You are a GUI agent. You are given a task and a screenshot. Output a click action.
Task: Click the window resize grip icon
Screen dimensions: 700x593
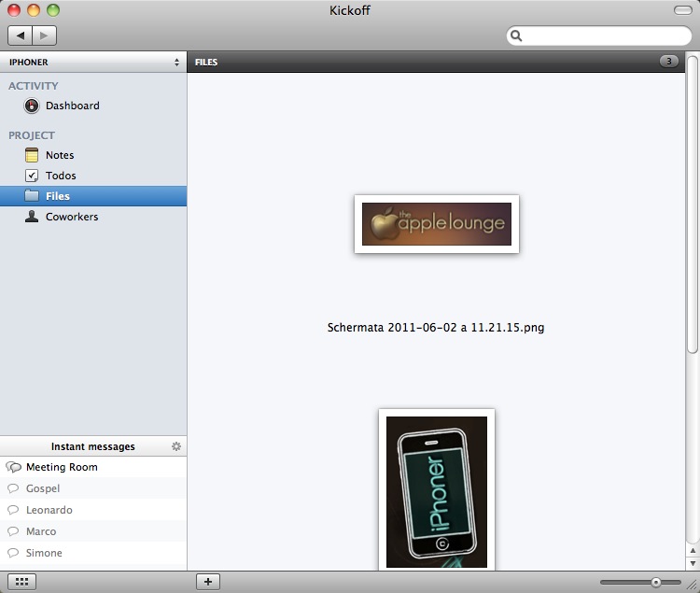coord(692,585)
